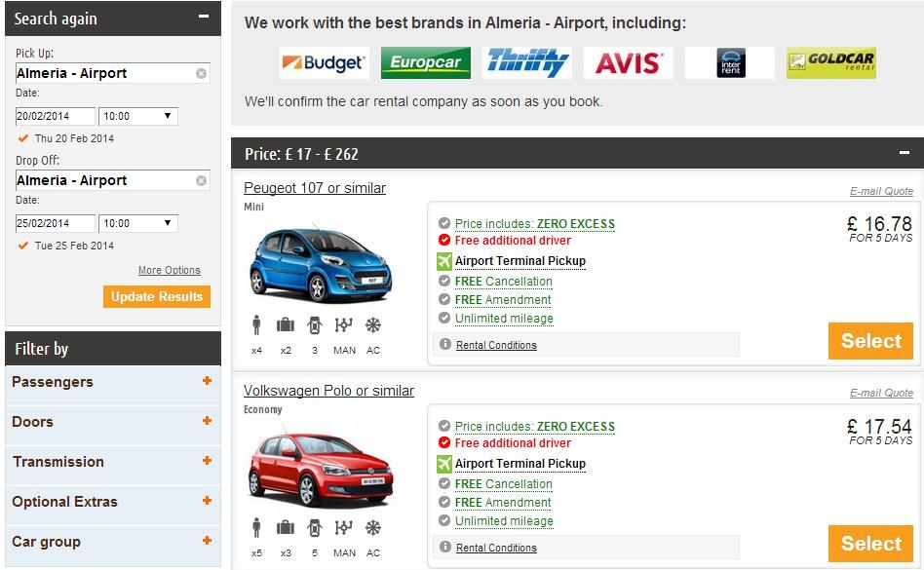The width and height of the screenshot is (924, 570).
Task: Clear the Drop Off location field
Action: 201,181
